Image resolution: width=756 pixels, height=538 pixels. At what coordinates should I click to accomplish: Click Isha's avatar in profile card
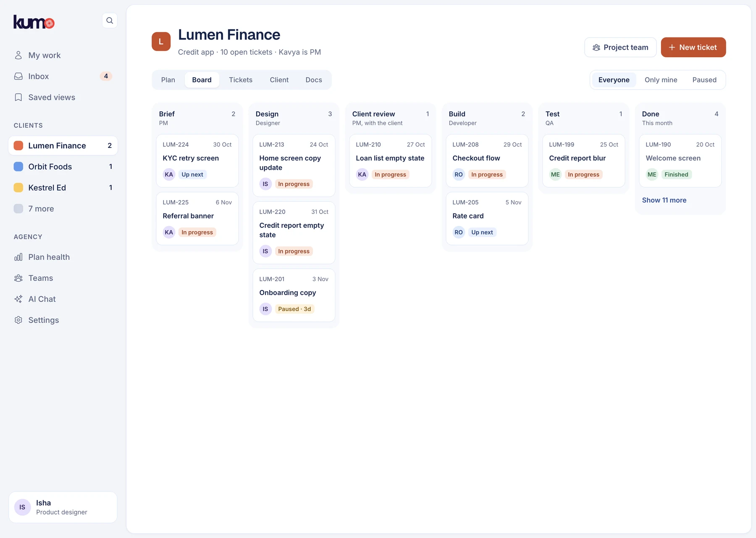tap(22, 507)
